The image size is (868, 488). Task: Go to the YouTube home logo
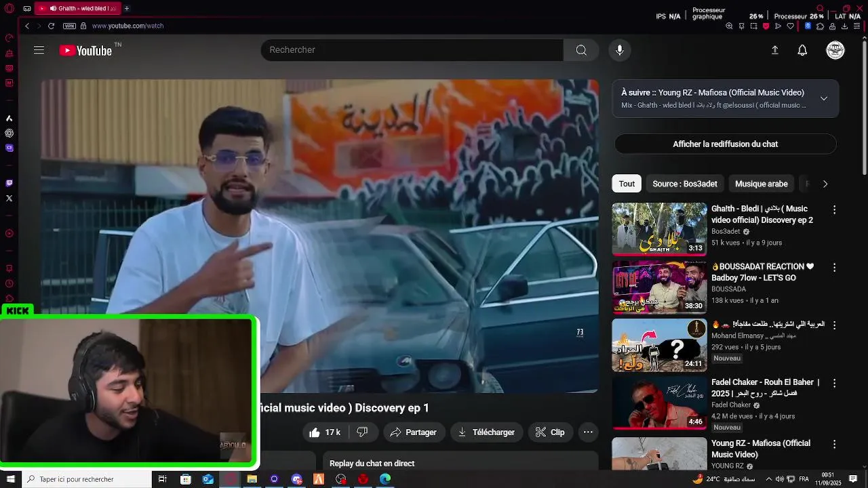point(85,50)
